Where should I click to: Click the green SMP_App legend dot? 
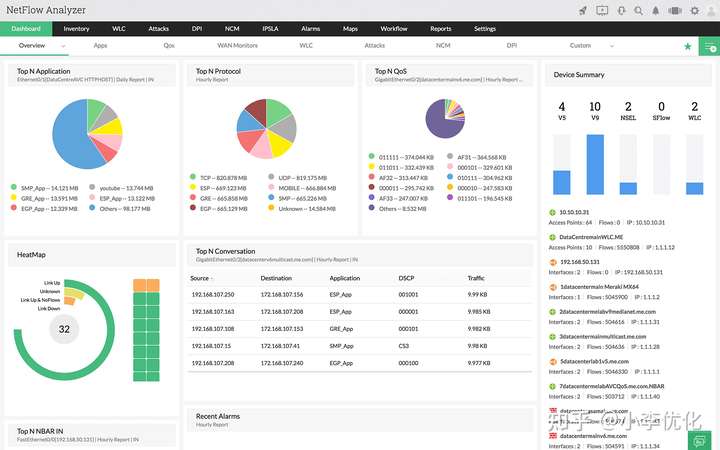14,187
